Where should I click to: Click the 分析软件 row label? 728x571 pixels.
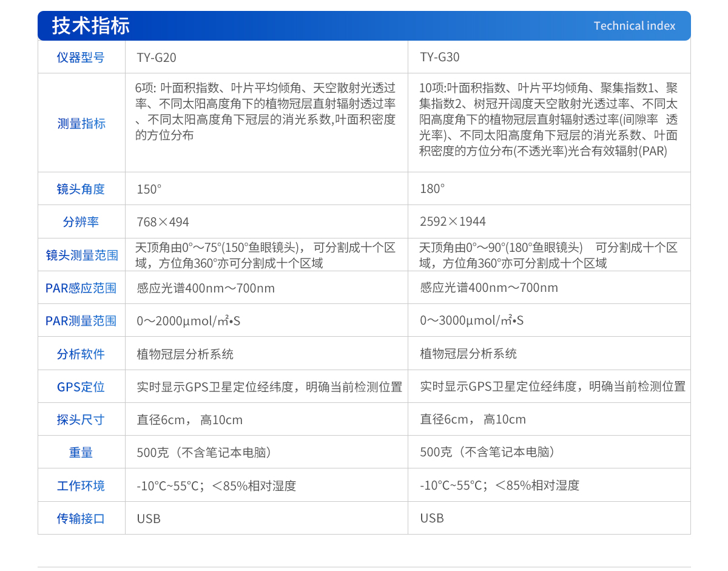click(81, 354)
